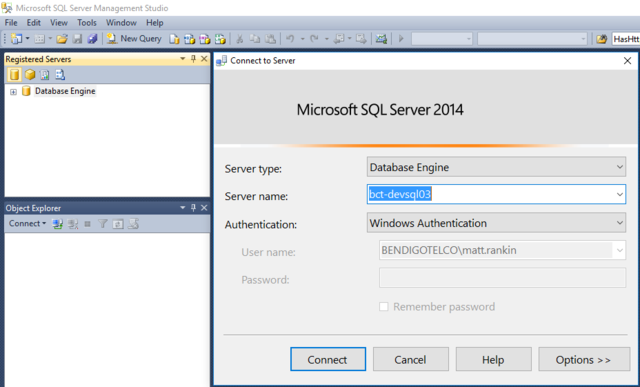Click the Activity Monitor toolbar icon
640x387 pixels.
click(381, 39)
